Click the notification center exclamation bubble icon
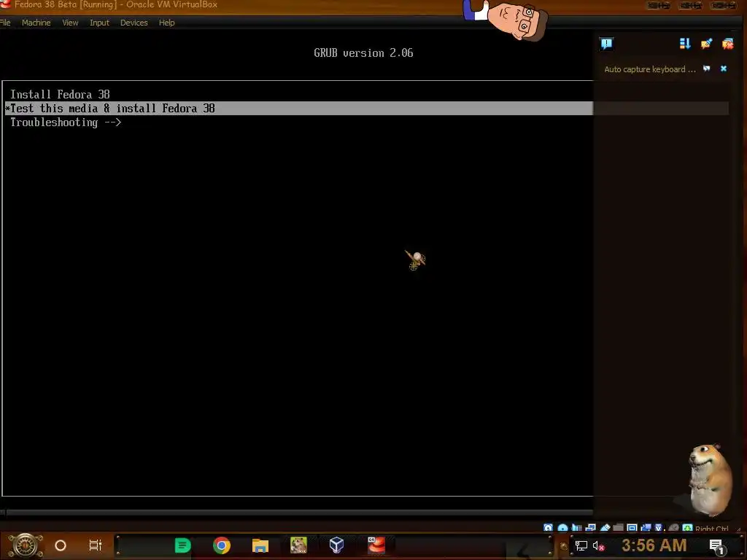Image resolution: width=747 pixels, height=560 pixels. click(x=606, y=44)
